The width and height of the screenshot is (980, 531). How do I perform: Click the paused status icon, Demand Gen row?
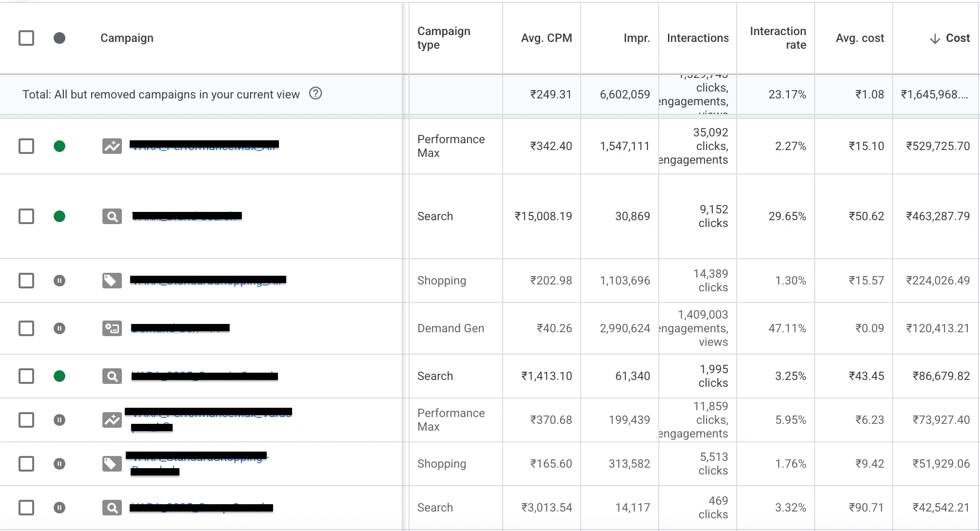[59, 328]
